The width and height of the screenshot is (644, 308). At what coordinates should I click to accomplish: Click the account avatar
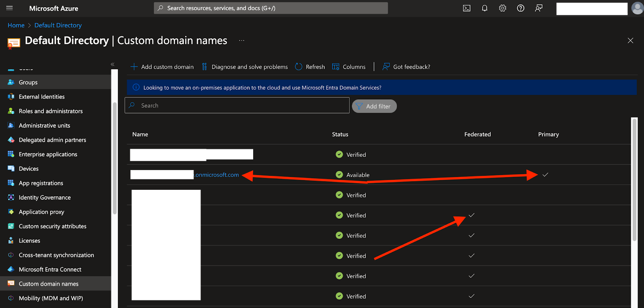(x=637, y=8)
